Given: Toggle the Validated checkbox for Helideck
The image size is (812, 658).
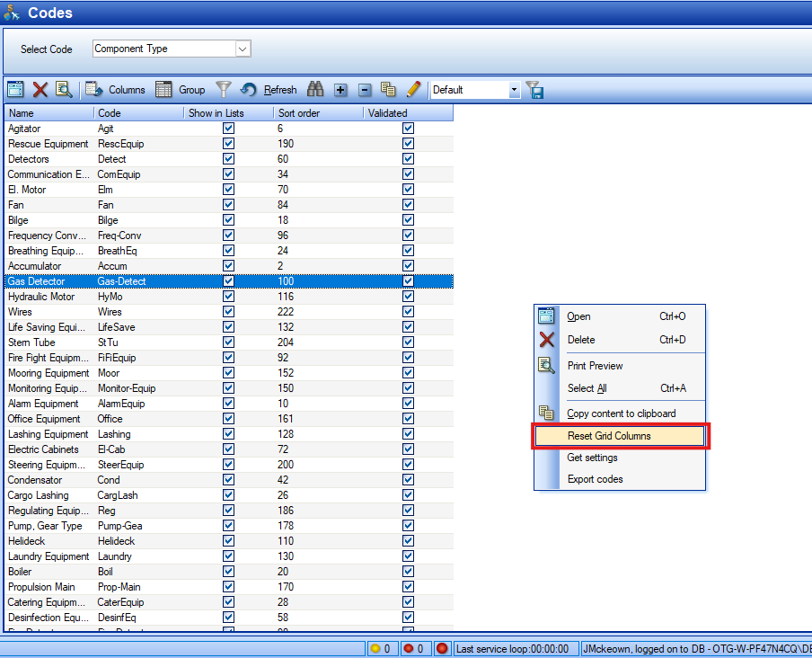Looking at the screenshot, I should click(408, 541).
